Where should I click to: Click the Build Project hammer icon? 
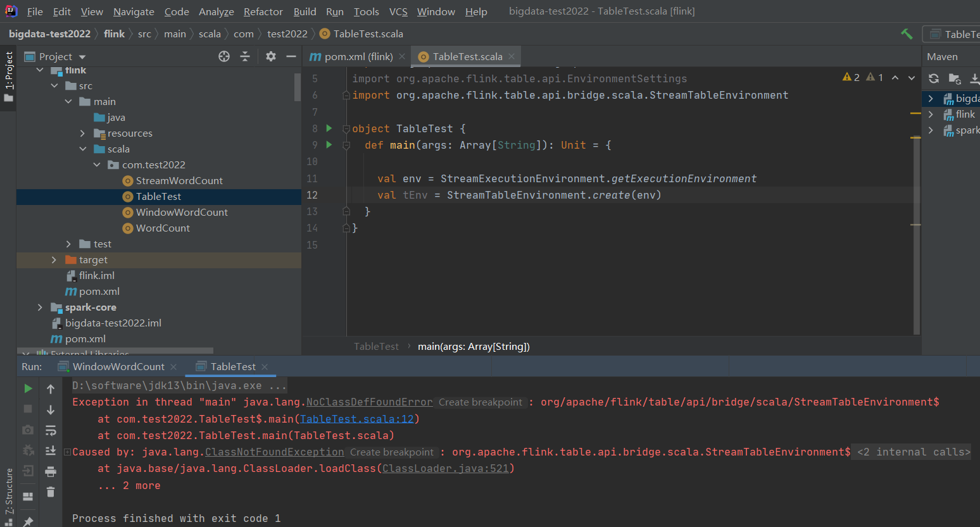coord(907,34)
